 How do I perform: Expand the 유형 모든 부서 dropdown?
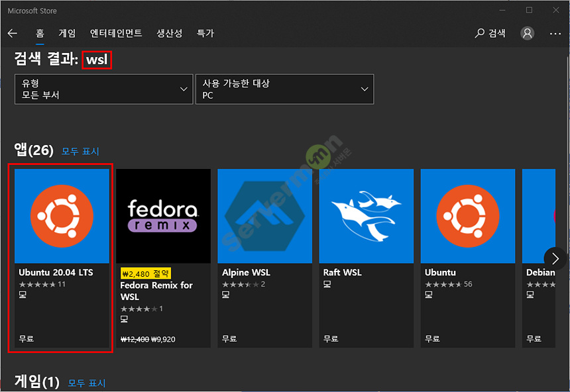(x=103, y=89)
